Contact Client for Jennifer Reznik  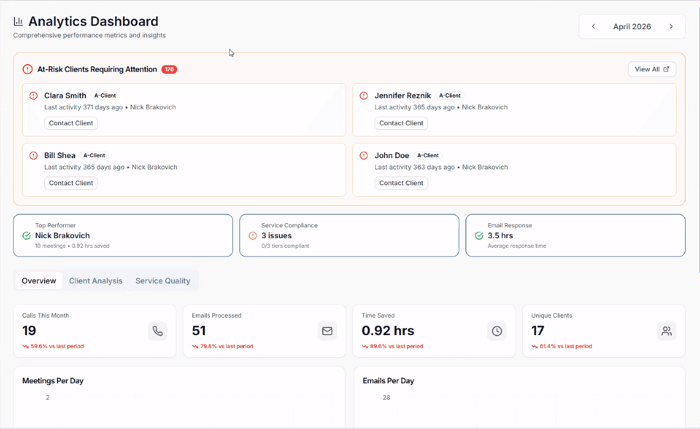click(401, 123)
